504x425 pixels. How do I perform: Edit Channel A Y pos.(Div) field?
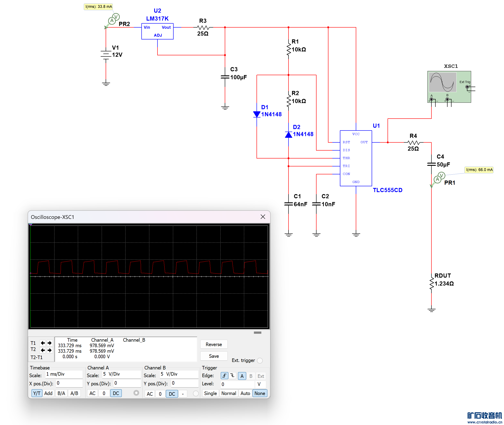[x=127, y=383]
